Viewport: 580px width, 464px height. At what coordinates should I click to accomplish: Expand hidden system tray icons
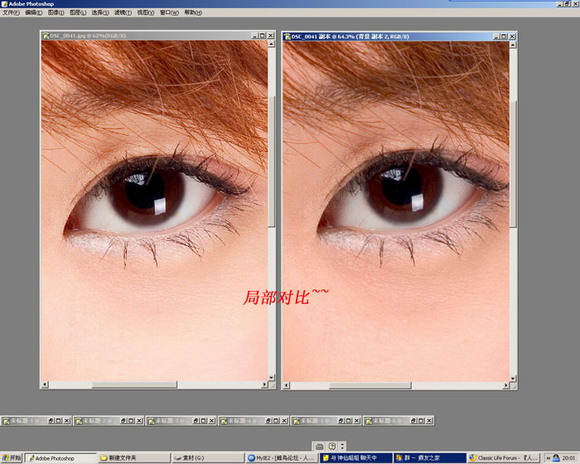coord(548,458)
